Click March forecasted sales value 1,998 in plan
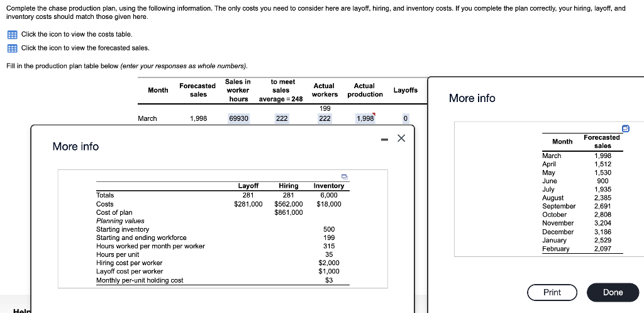Screen dimensions: 644x313 198,118
